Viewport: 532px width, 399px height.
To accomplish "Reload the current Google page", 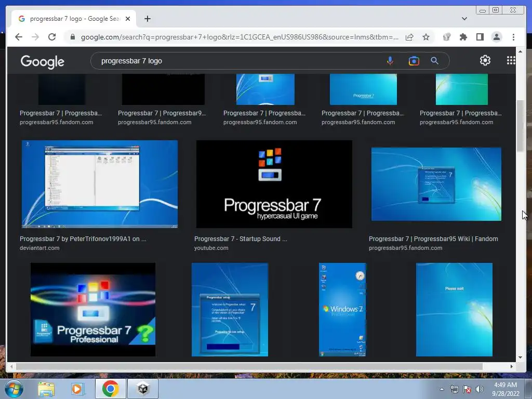I will [x=52, y=37].
